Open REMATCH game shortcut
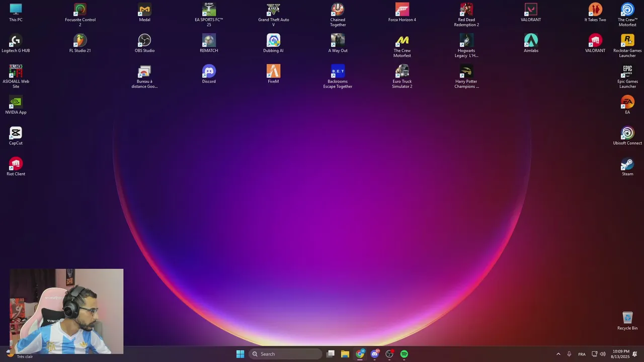The width and height of the screenshot is (644, 362). (x=209, y=43)
